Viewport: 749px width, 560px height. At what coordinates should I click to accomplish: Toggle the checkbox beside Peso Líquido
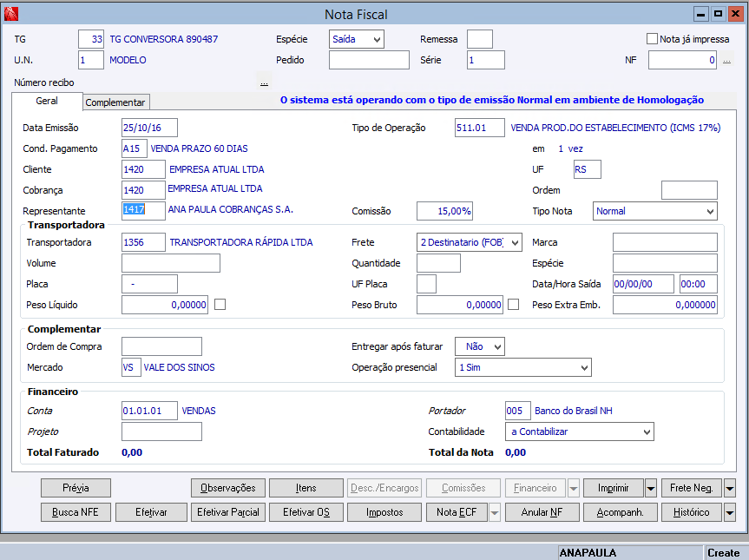[220, 305]
